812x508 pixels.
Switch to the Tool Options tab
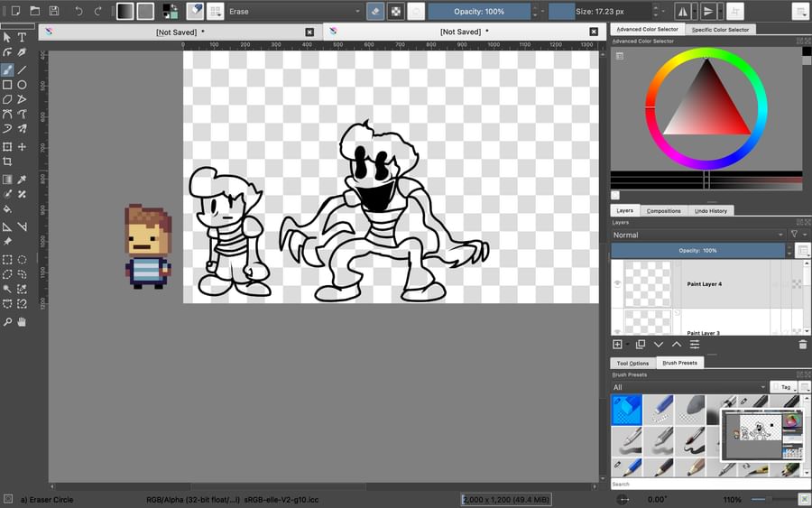click(x=632, y=363)
